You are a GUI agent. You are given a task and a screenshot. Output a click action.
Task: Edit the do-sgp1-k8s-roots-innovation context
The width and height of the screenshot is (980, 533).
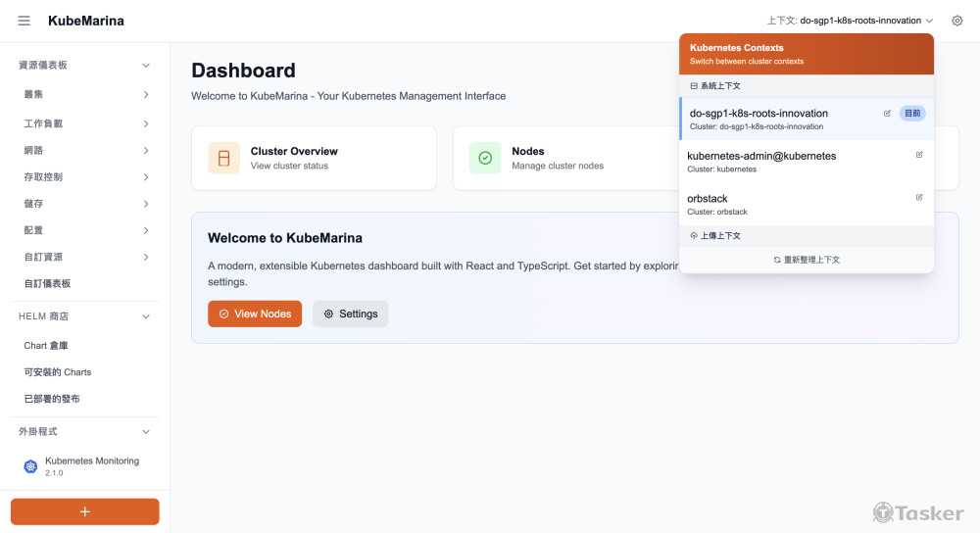coord(887,113)
